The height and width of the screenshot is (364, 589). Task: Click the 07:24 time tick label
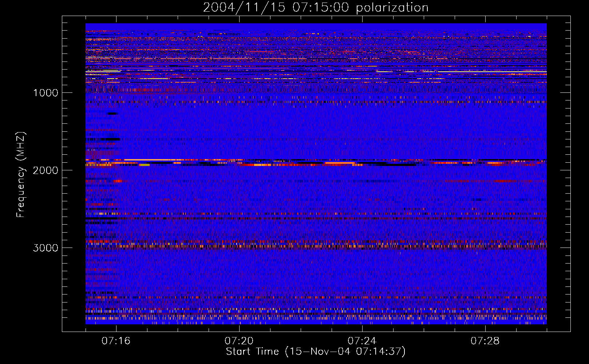pyautogui.click(x=362, y=341)
